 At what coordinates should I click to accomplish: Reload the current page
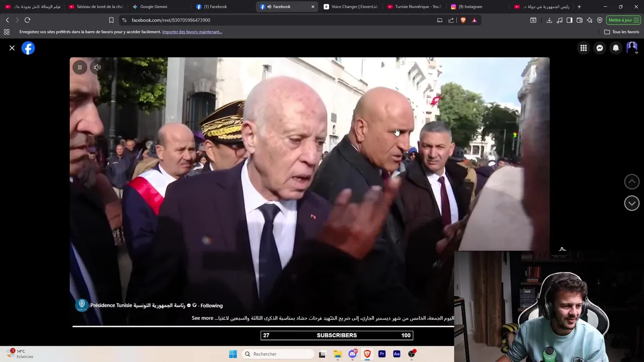point(27,20)
